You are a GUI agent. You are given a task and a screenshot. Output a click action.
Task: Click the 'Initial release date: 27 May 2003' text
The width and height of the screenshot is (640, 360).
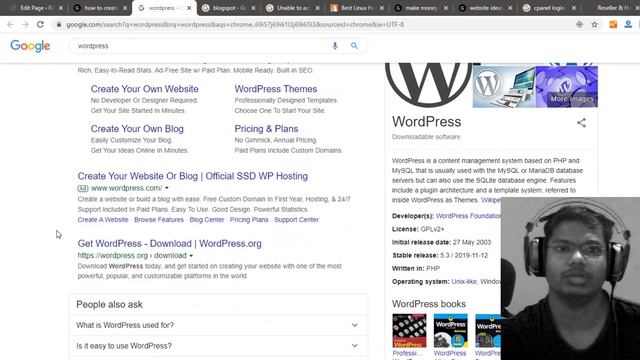click(x=441, y=242)
